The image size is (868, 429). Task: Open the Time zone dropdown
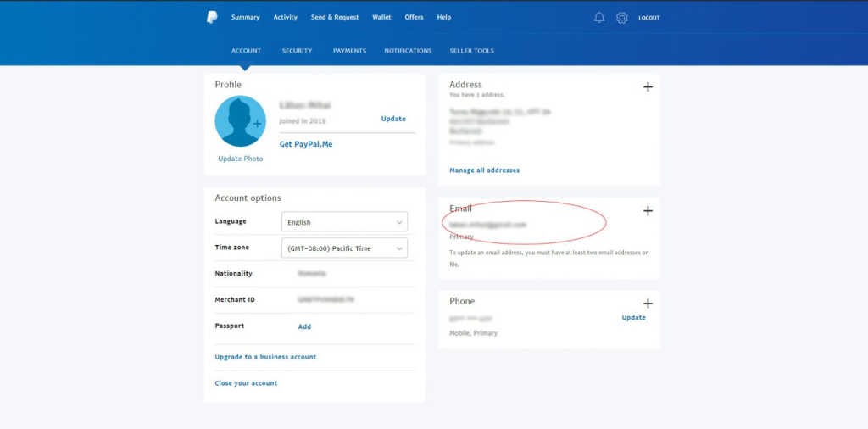(344, 248)
